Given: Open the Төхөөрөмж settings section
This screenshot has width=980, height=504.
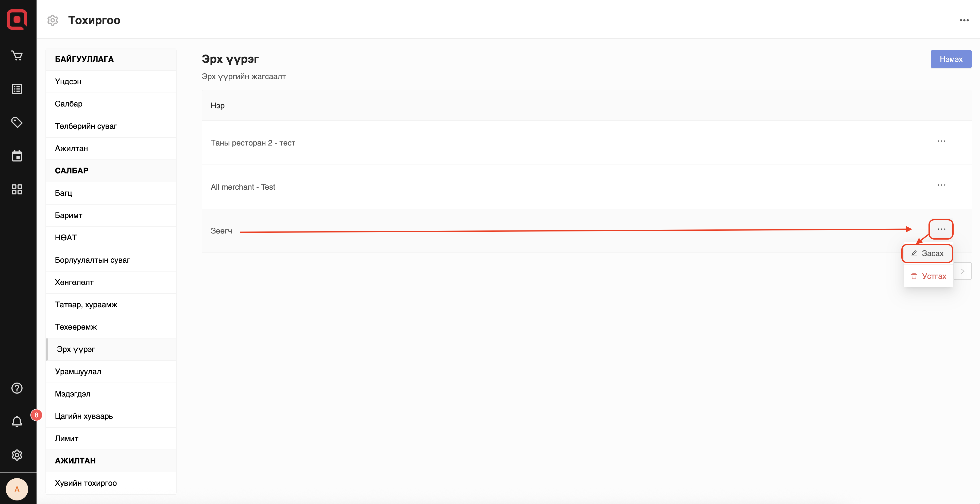Looking at the screenshot, I should coord(76,327).
